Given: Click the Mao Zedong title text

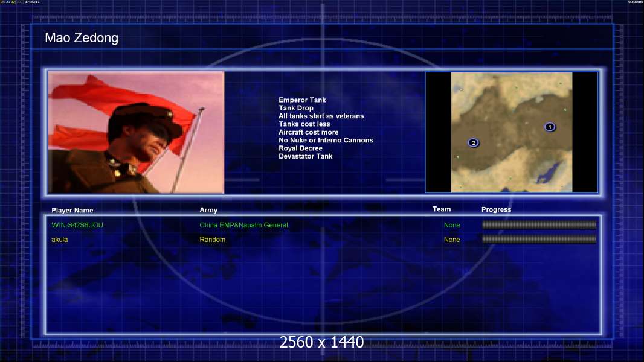Looking at the screenshot, I should (82, 38).
